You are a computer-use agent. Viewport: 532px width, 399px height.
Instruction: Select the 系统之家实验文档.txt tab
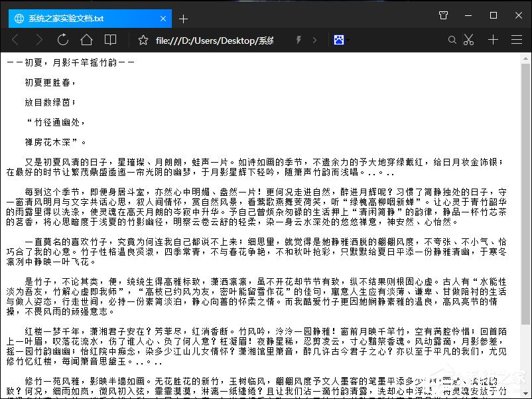click(x=90, y=19)
